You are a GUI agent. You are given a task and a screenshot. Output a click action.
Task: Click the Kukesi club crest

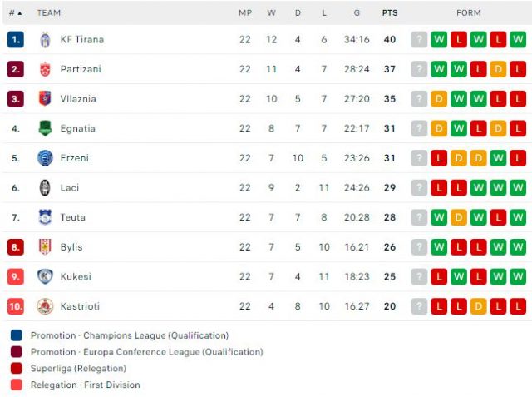pos(45,276)
